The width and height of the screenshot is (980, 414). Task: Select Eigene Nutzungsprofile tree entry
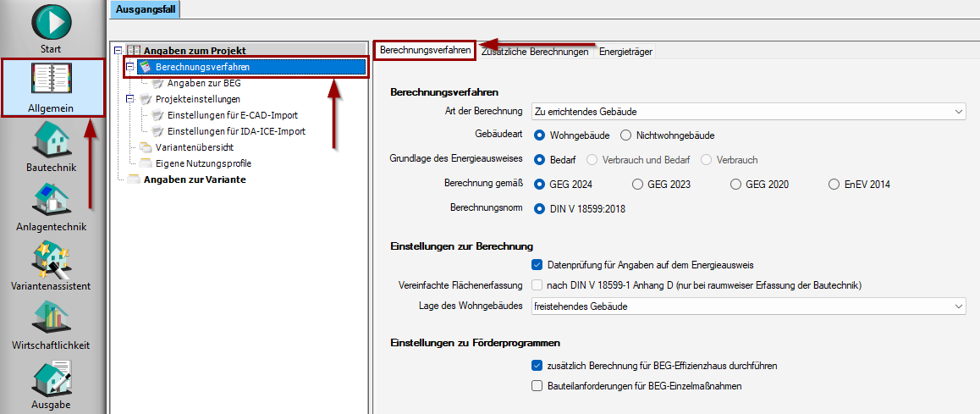click(x=203, y=164)
